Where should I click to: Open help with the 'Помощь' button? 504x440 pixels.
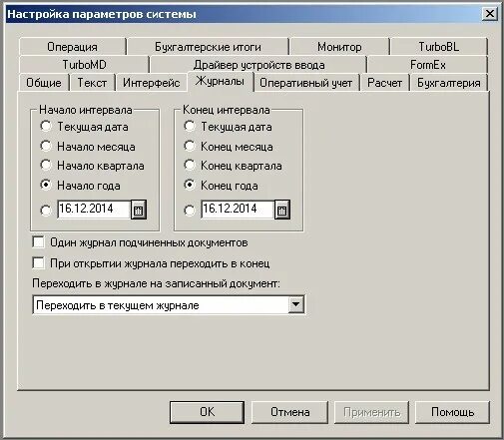452,412
